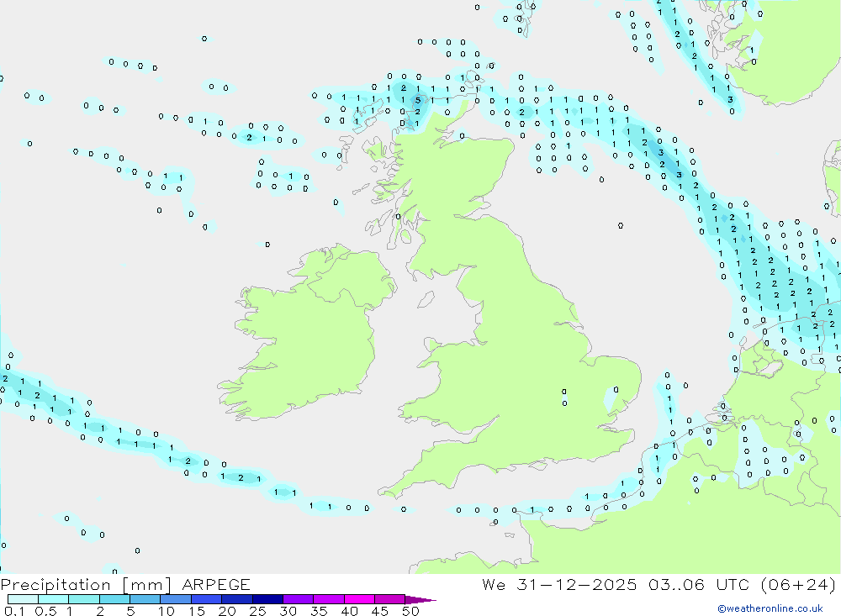Click the "20" legend scale label
Screen dimensions: 841x616
click(x=227, y=611)
